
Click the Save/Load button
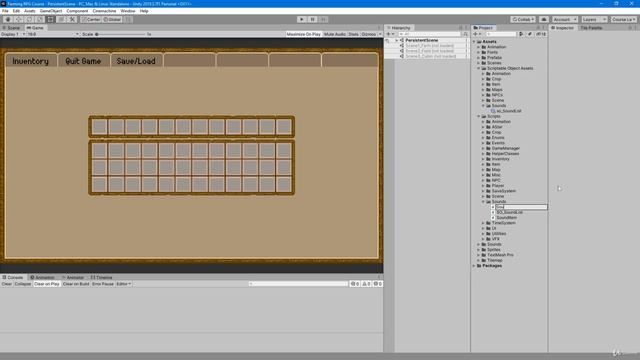[136, 61]
